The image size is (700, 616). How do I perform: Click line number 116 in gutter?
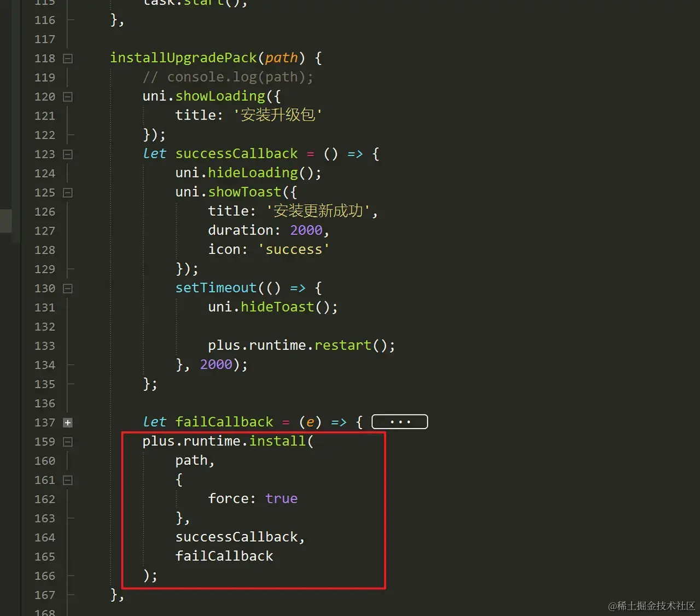point(45,20)
